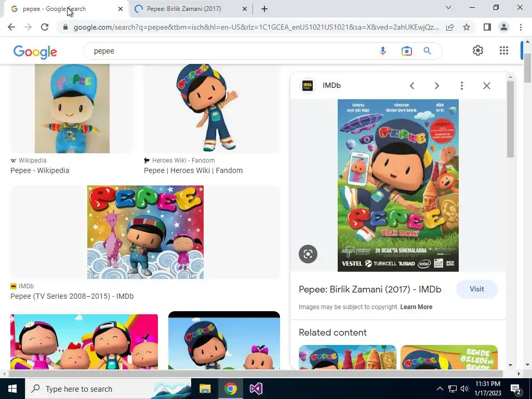Click the address bar URL
The image size is (532, 399).
pyautogui.click(x=256, y=27)
